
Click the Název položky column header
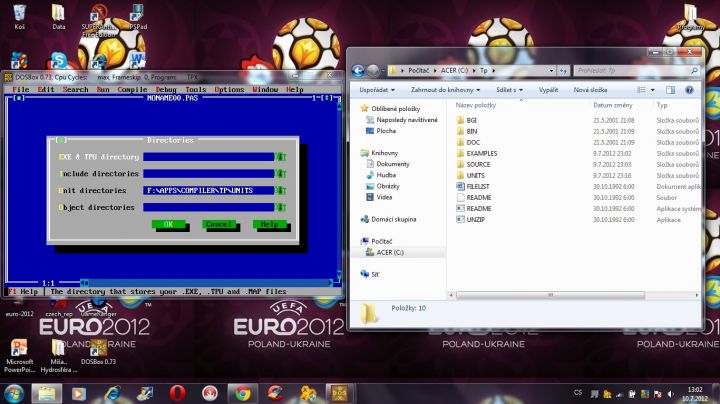coord(476,105)
